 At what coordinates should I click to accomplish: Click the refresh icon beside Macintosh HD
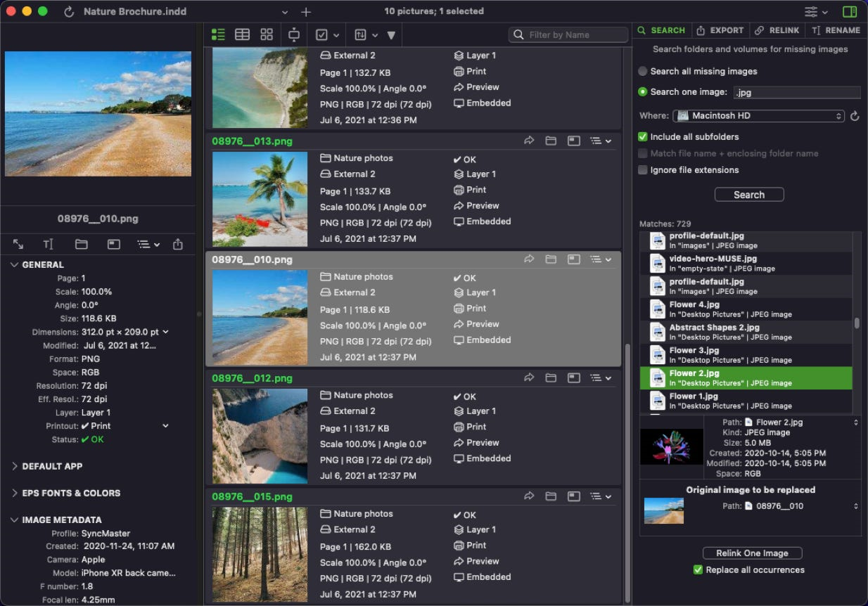(x=855, y=116)
